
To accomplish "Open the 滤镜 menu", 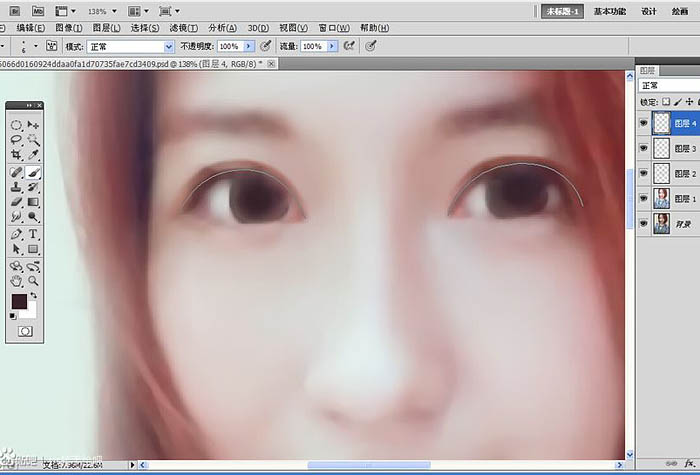I will pos(182,28).
